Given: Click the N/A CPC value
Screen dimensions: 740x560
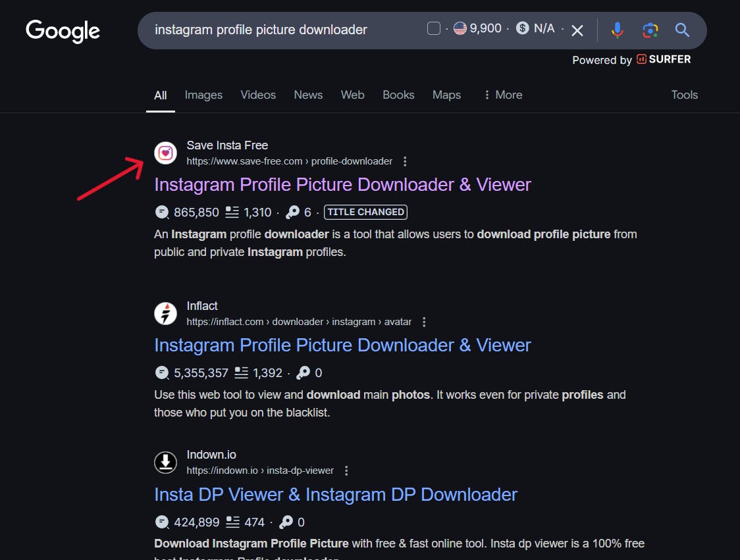Looking at the screenshot, I should coord(544,28).
